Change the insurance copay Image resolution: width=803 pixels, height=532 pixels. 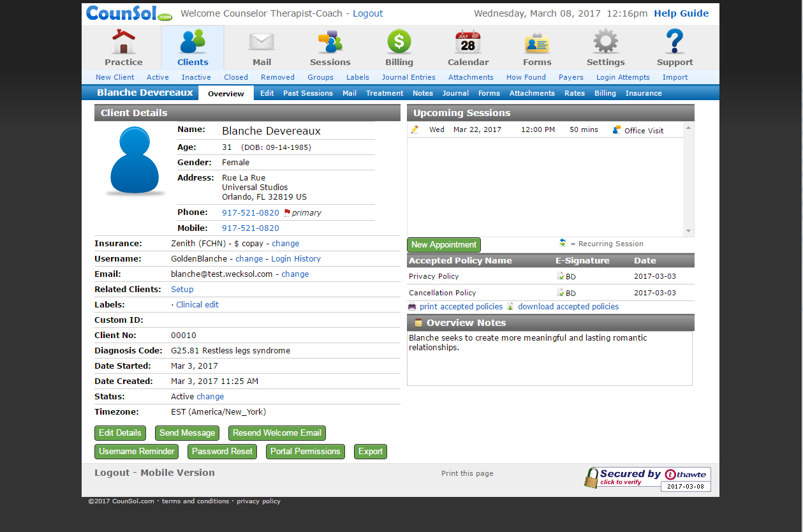click(x=285, y=244)
